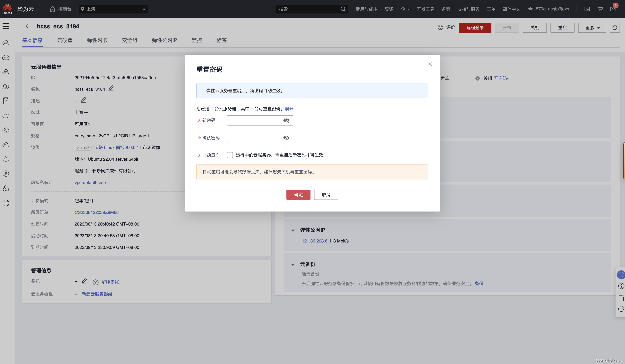
Task: Open the CloudShell terminal icon
Action: point(587,9)
